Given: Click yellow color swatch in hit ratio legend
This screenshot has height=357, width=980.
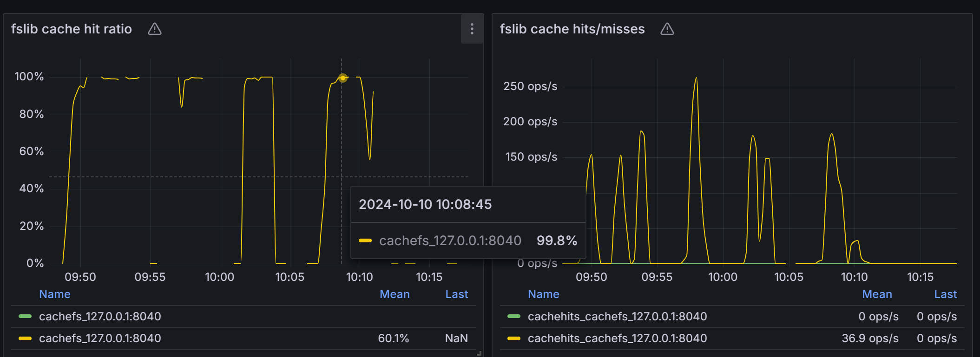Looking at the screenshot, I should click(x=25, y=338).
